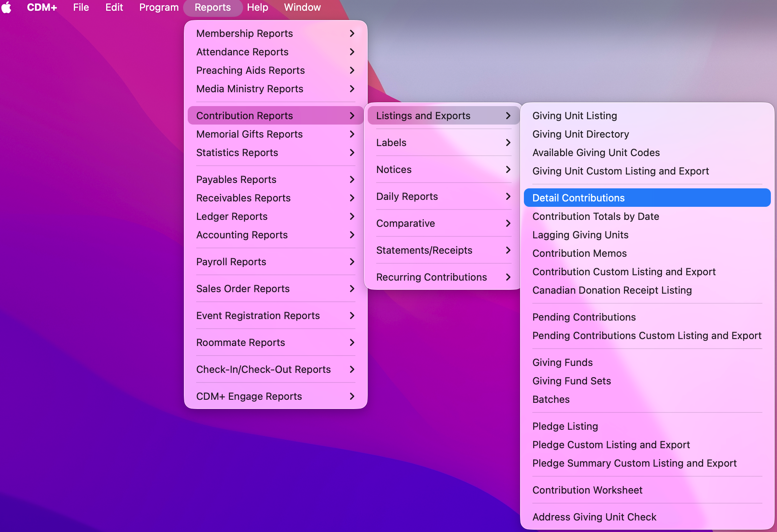Expand Memorial Gifts Reports submenu

click(x=275, y=134)
